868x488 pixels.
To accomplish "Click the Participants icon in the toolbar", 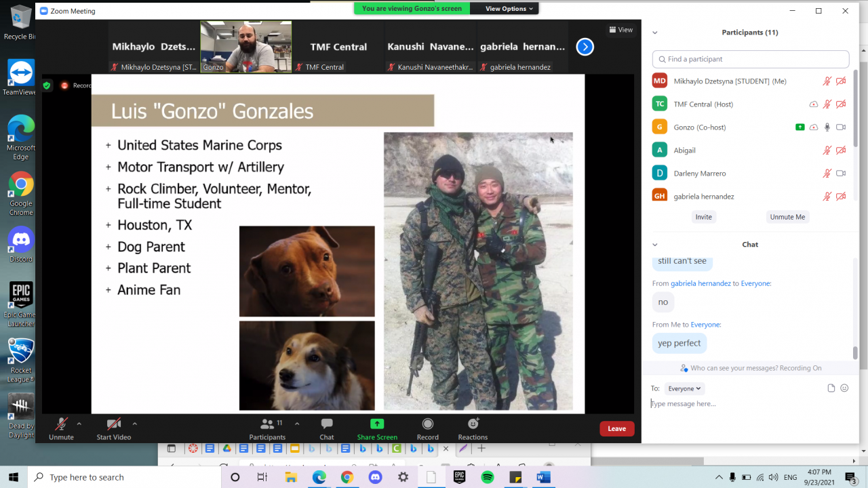I will pos(267,424).
